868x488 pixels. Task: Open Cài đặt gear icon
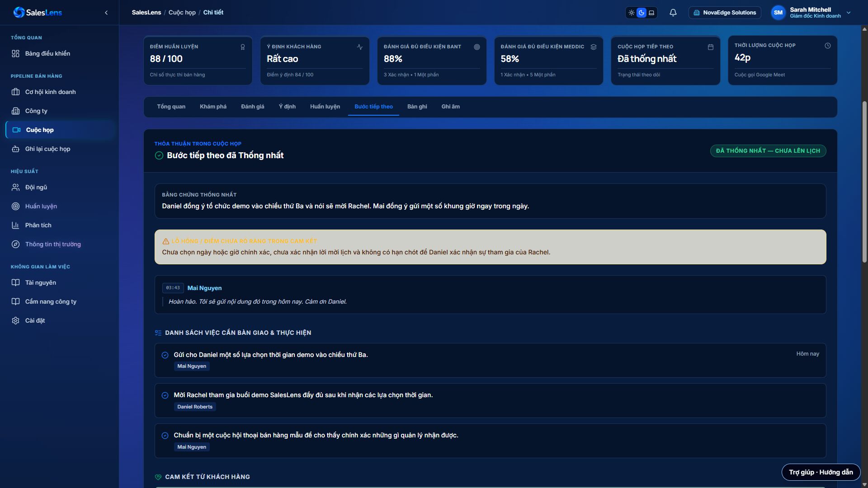pos(15,320)
